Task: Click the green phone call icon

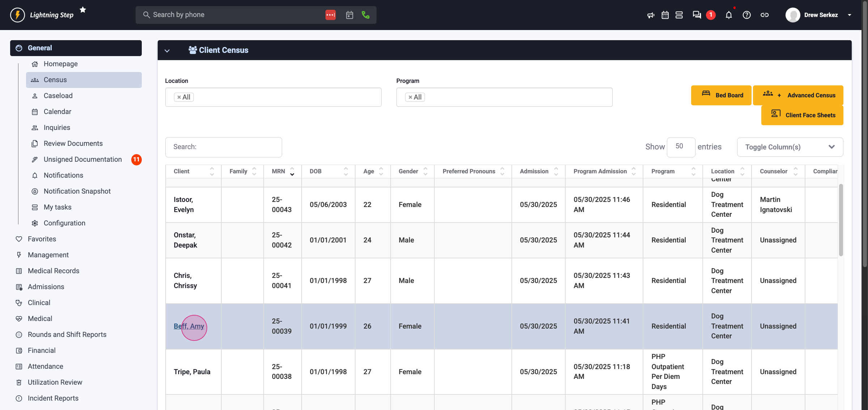Action: pyautogui.click(x=365, y=15)
